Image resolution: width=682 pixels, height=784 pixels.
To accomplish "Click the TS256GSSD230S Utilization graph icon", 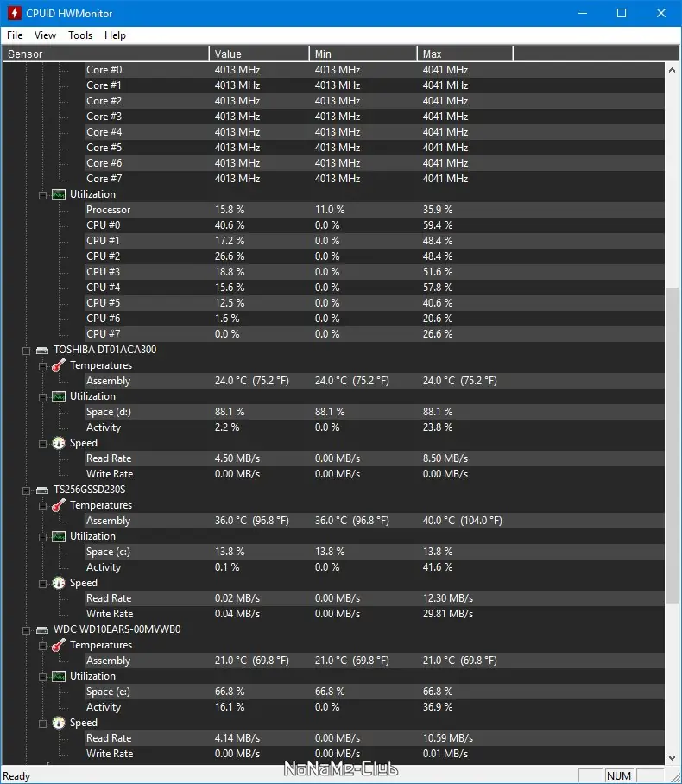I will pos(59,536).
